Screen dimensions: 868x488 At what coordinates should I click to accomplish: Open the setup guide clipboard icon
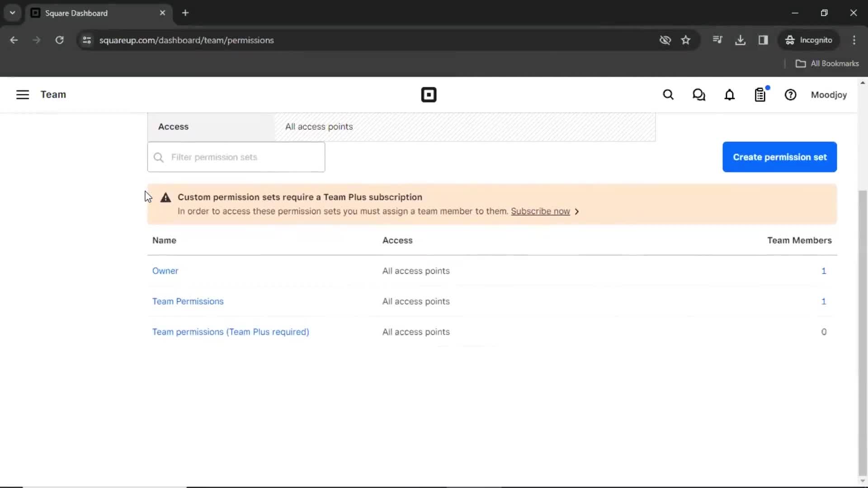coord(760,95)
